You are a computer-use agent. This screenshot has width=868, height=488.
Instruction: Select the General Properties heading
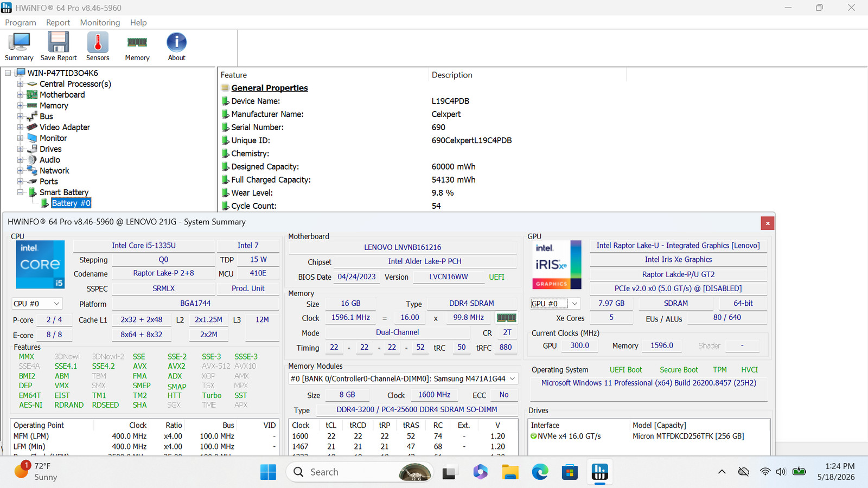pyautogui.click(x=270, y=88)
